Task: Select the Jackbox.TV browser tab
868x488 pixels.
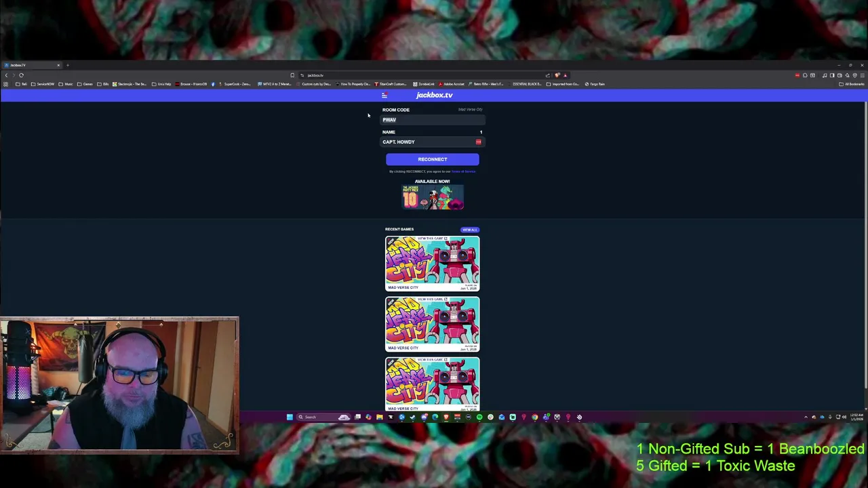Action: 33,65
